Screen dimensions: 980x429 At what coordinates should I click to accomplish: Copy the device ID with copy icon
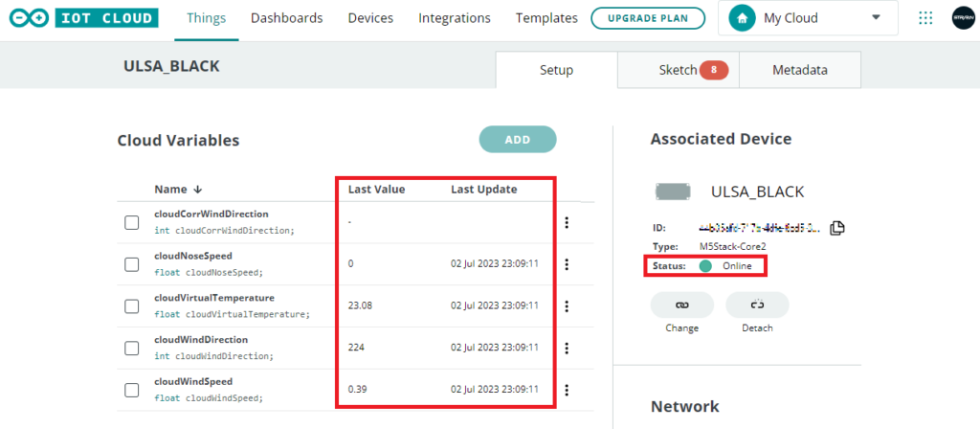coord(836,228)
